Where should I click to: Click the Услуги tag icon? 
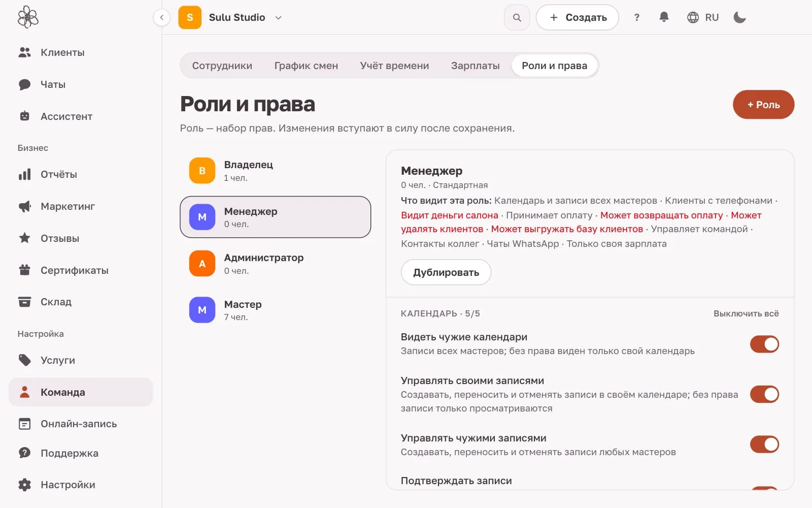24,360
